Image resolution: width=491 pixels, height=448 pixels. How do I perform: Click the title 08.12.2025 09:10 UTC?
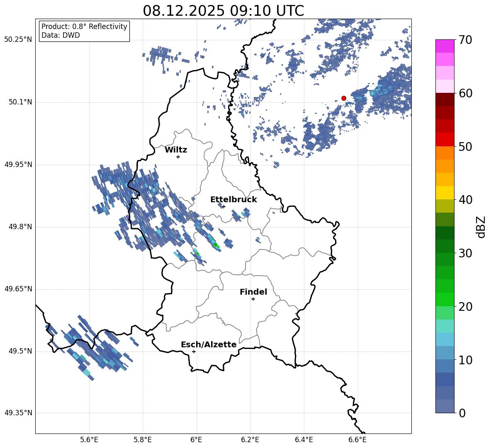tap(223, 11)
